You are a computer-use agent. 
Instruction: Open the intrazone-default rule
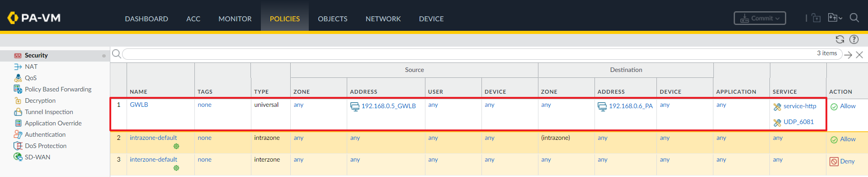(153, 138)
